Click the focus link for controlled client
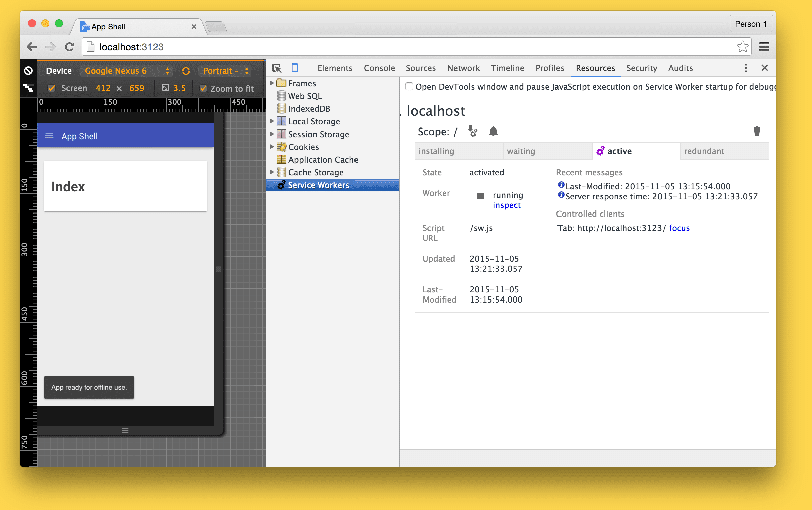The height and width of the screenshot is (510, 812). pos(679,228)
